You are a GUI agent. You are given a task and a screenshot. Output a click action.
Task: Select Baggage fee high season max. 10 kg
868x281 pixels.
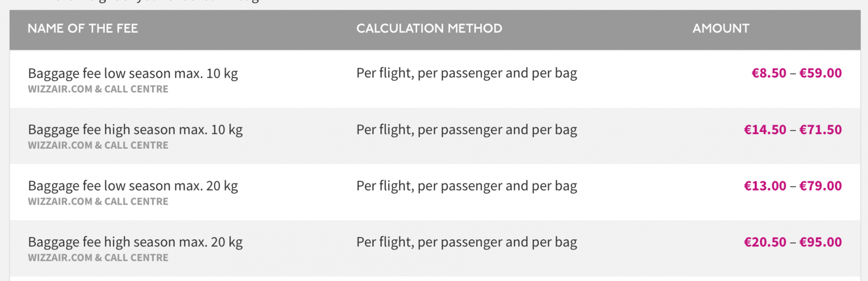135,130
